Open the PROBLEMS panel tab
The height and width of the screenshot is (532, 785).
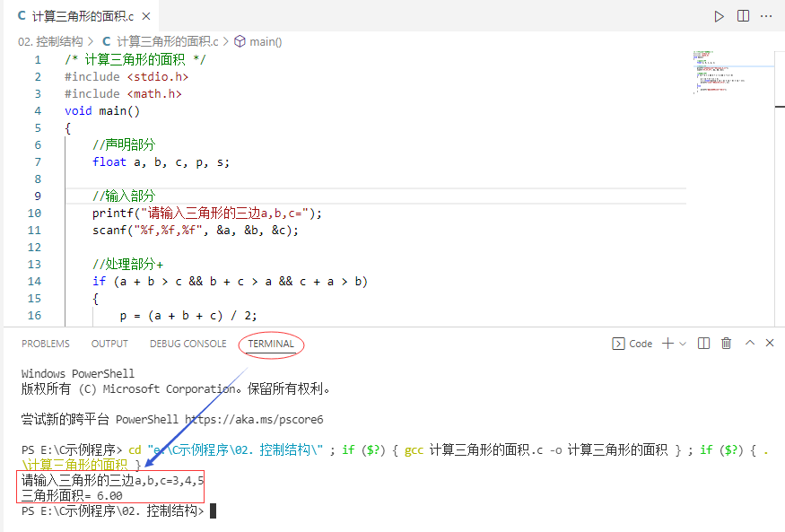pyautogui.click(x=46, y=344)
